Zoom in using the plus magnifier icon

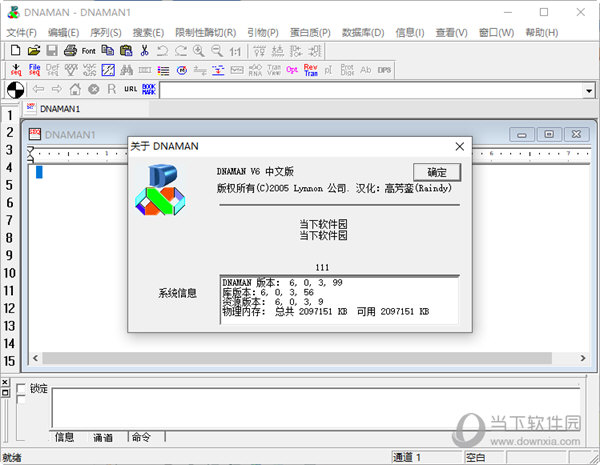199,51
